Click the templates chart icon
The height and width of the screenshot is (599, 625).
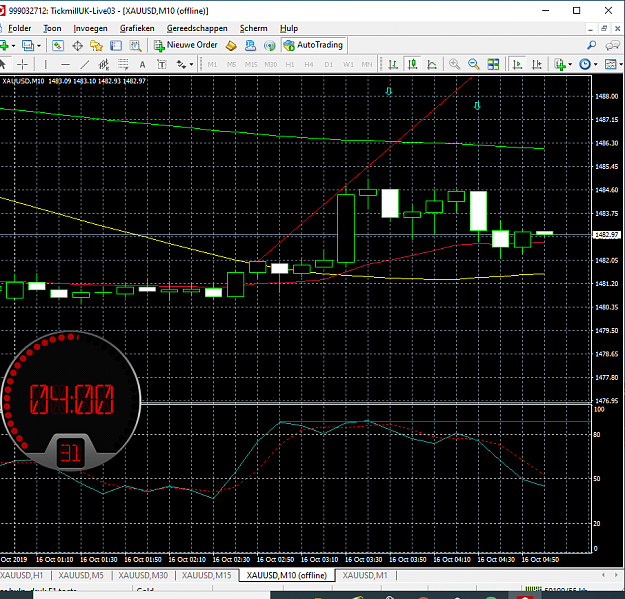(x=610, y=64)
